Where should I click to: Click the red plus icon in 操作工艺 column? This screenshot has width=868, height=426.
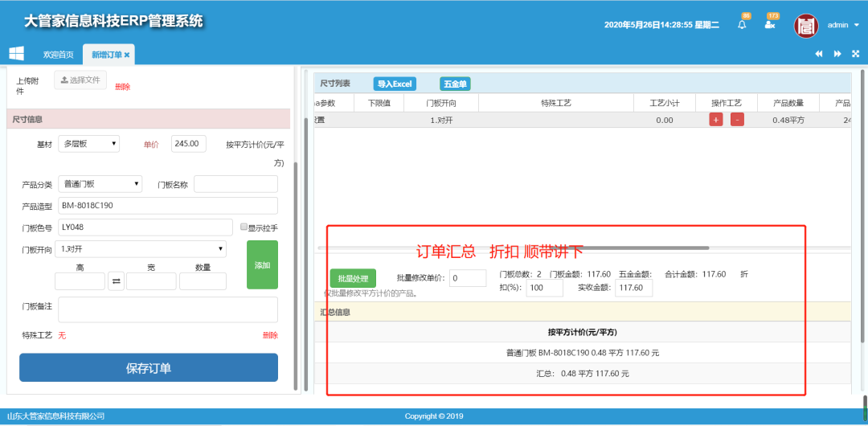(x=715, y=120)
